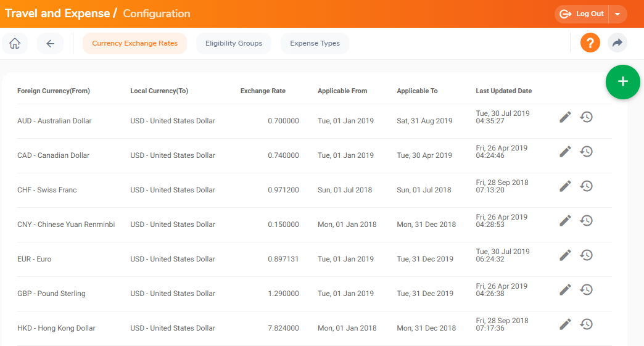Select the HKD - Hong Kong Dollar cell
The width and height of the screenshot is (644, 346).
pos(56,327)
